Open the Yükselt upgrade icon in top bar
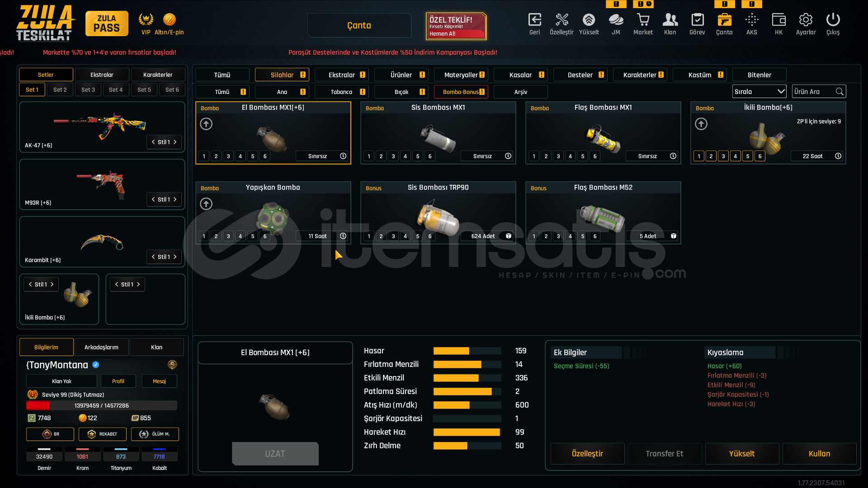This screenshot has width=868, height=488. click(589, 20)
